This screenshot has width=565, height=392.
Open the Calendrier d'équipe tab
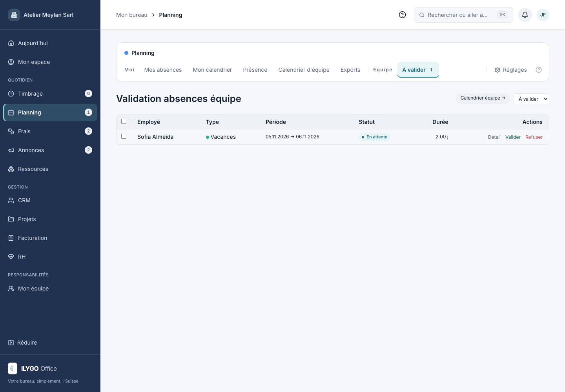(x=304, y=70)
